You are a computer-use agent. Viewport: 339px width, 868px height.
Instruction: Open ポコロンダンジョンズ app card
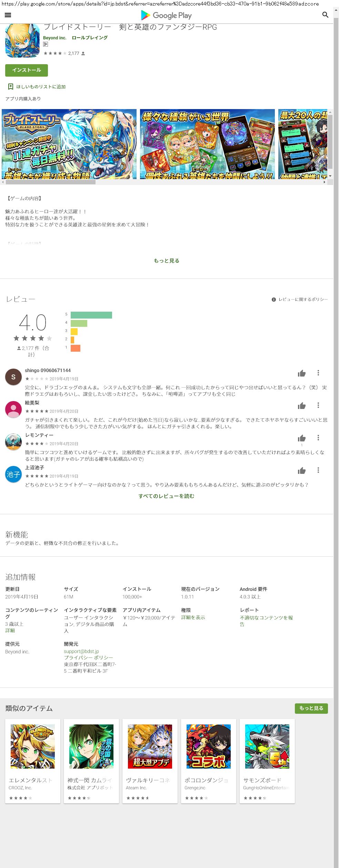[x=209, y=761]
